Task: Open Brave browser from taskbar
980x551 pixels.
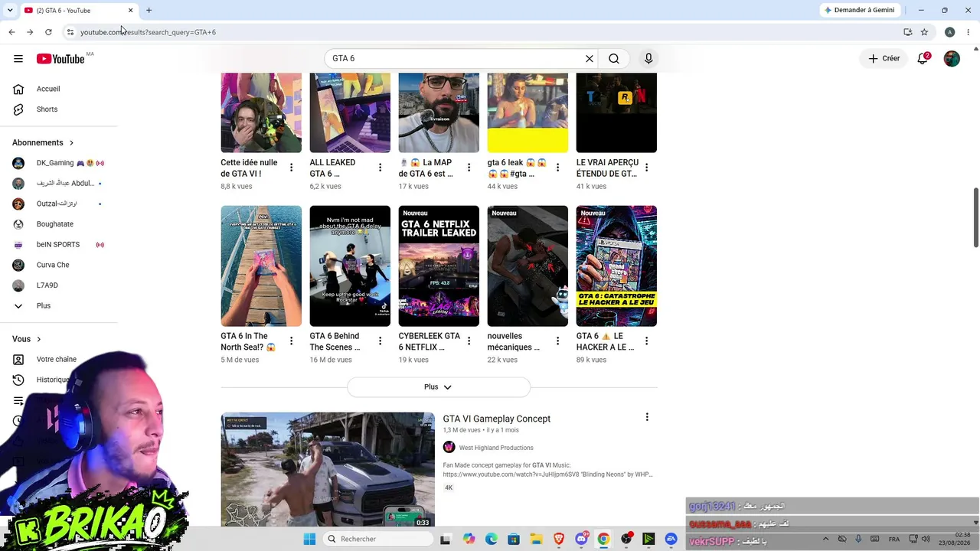Action: tap(559, 539)
